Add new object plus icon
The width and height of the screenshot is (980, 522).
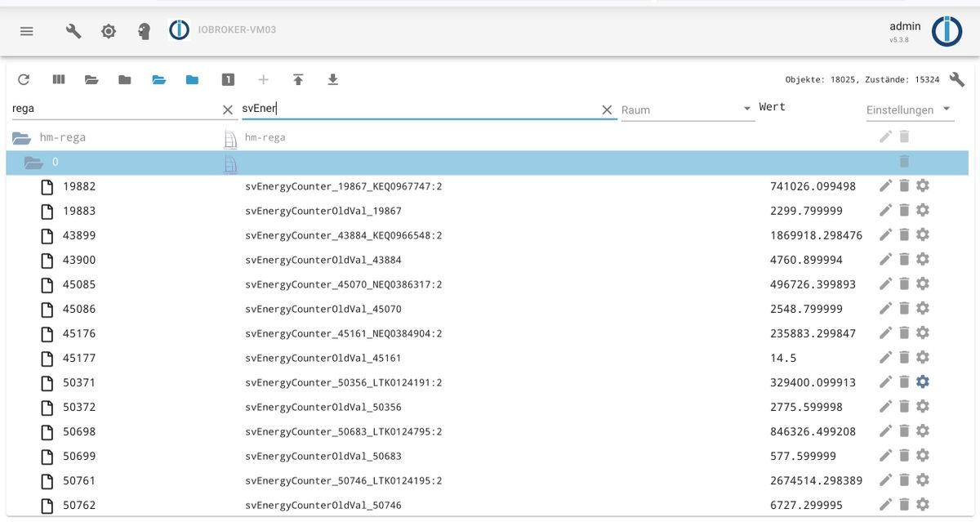tap(263, 79)
